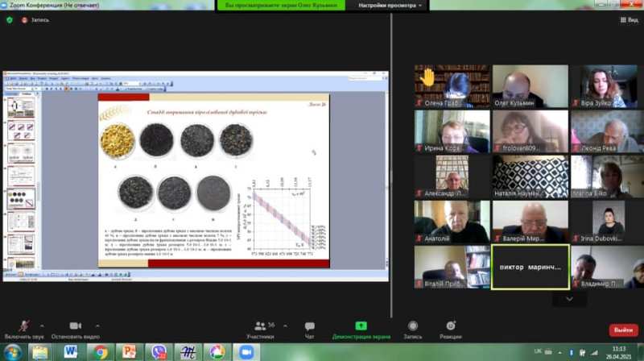Expand audio options arrow beside microphone
Image resolution: width=644 pixels, height=361 pixels.
[x=42, y=326]
